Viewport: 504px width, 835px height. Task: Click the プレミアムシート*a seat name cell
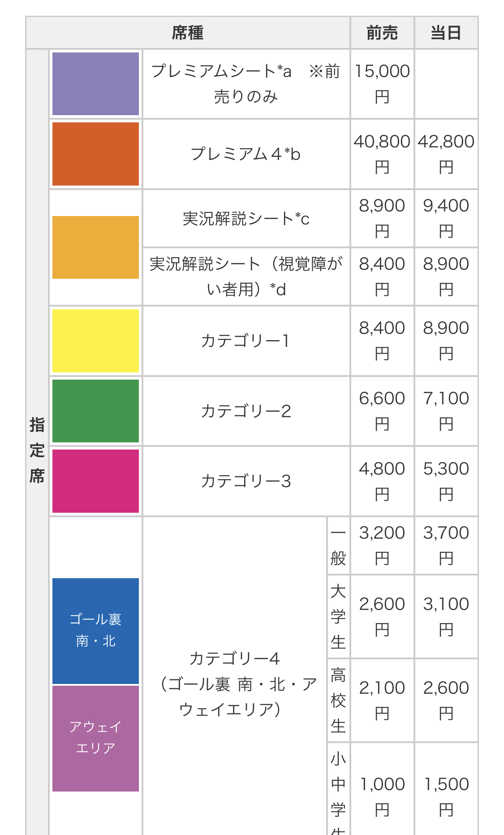tap(246, 84)
